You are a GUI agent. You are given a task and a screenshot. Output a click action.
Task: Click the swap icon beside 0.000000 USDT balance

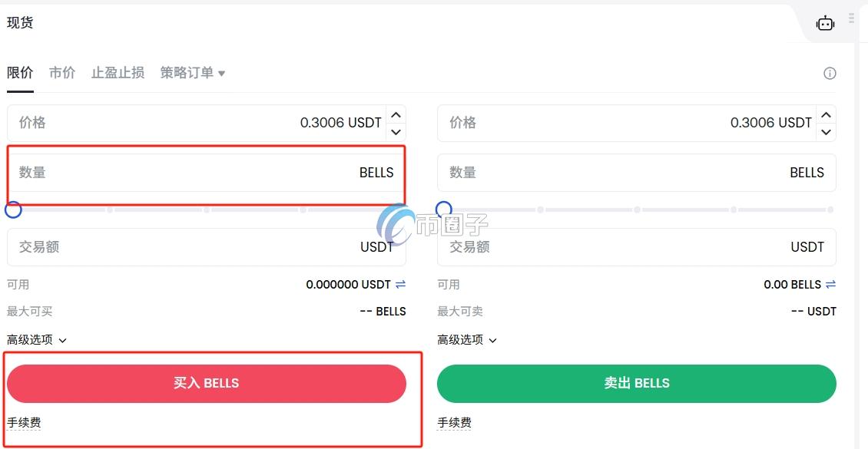click(x=401, y=284)
